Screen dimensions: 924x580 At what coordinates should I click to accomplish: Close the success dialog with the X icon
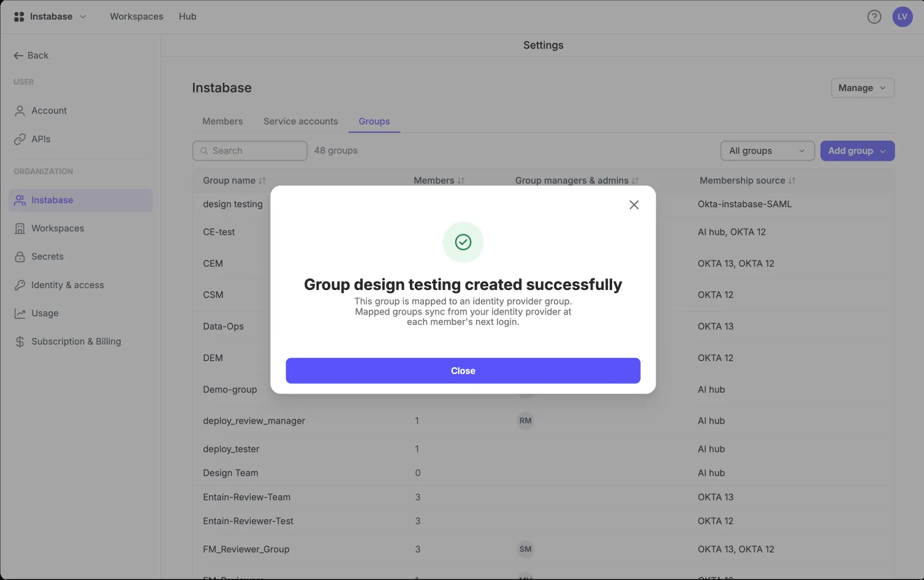(x=634, y=205)
